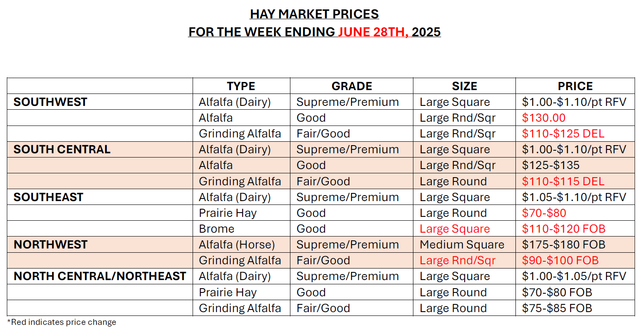Select the $110-$125 DEL price
Image resolution: width=644 pixels, height=330 pixels.
[563, 134]
